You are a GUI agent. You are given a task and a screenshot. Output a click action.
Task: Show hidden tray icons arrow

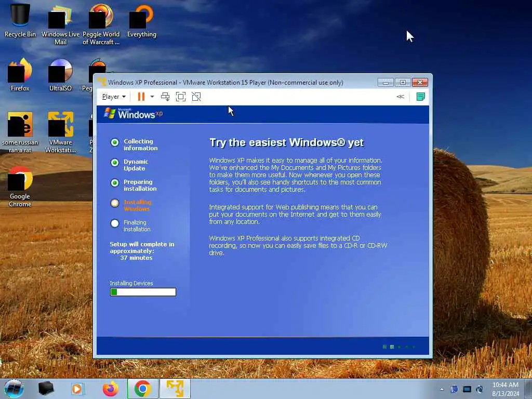click(x=442, y=389)
